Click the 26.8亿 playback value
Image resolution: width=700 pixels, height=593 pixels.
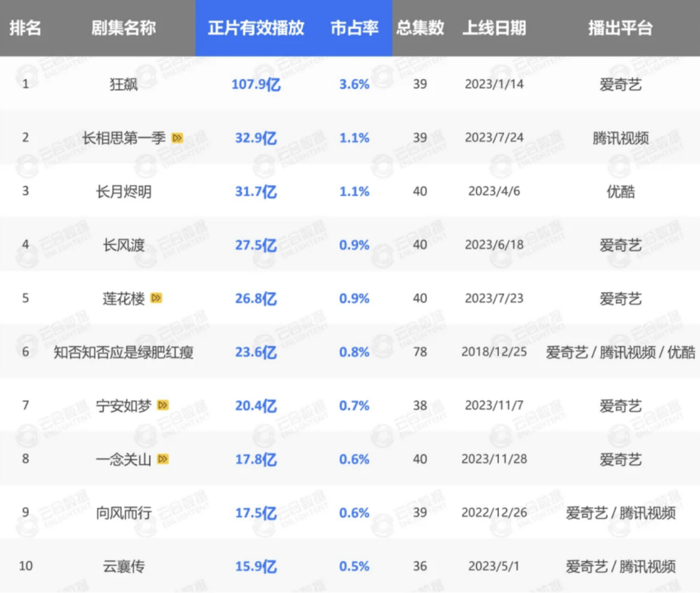tap(256, 298)
